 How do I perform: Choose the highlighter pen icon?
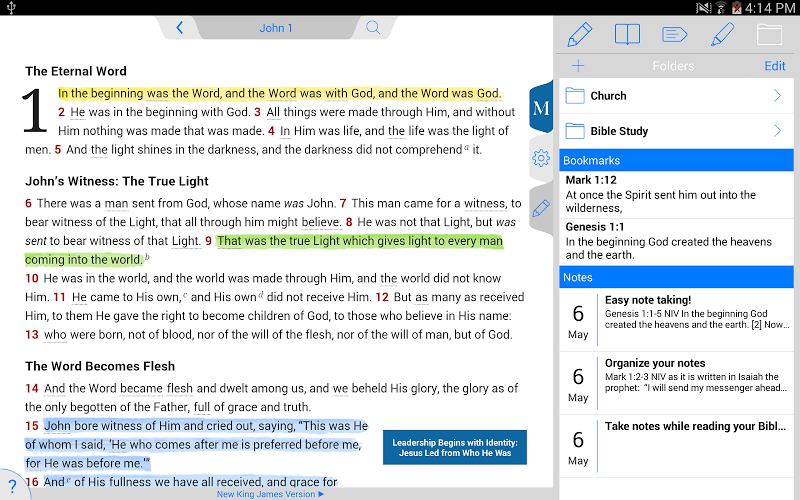(x=722, y=34)
